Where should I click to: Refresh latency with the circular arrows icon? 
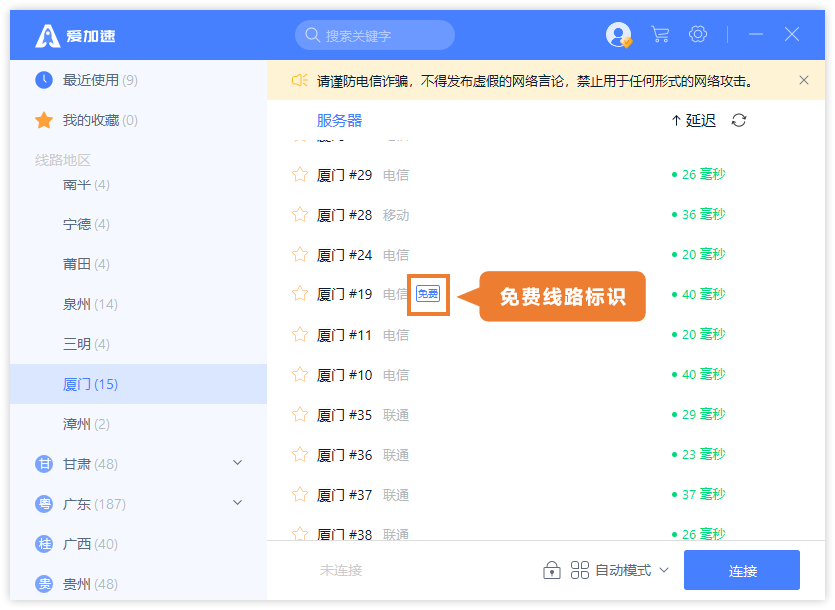(739, 120)
